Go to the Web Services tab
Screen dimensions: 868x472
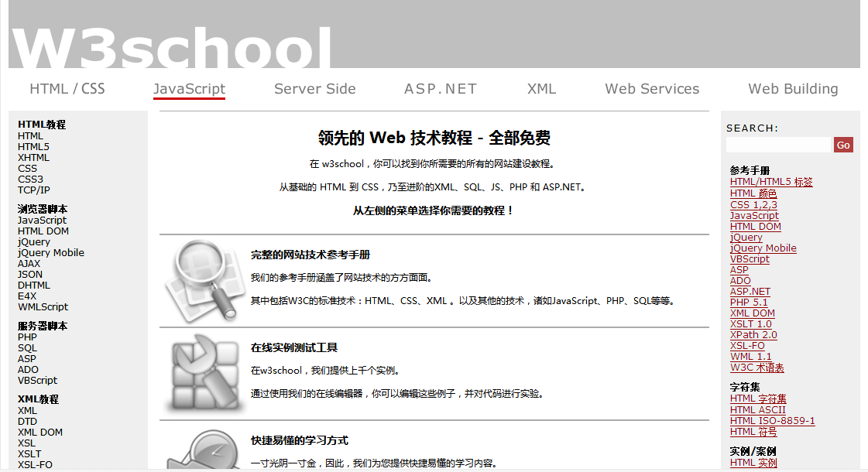[x=652, y=89]
